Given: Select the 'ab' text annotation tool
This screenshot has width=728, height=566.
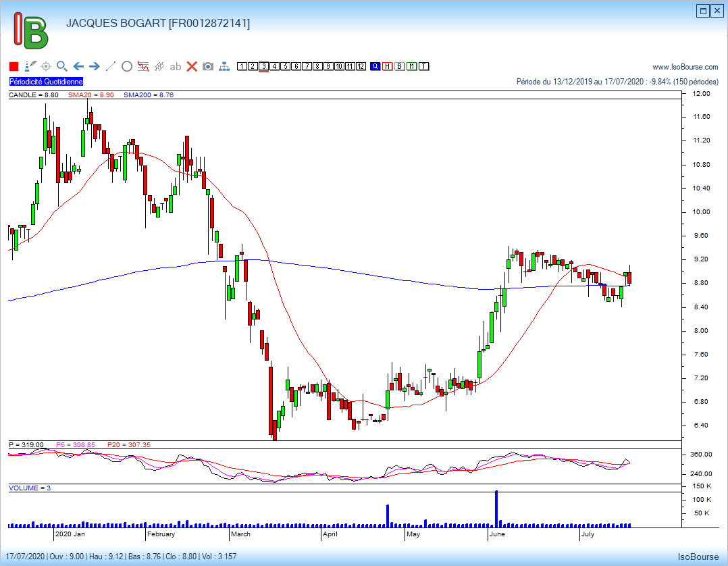Looking at the screenshot, I should point(176,66).
